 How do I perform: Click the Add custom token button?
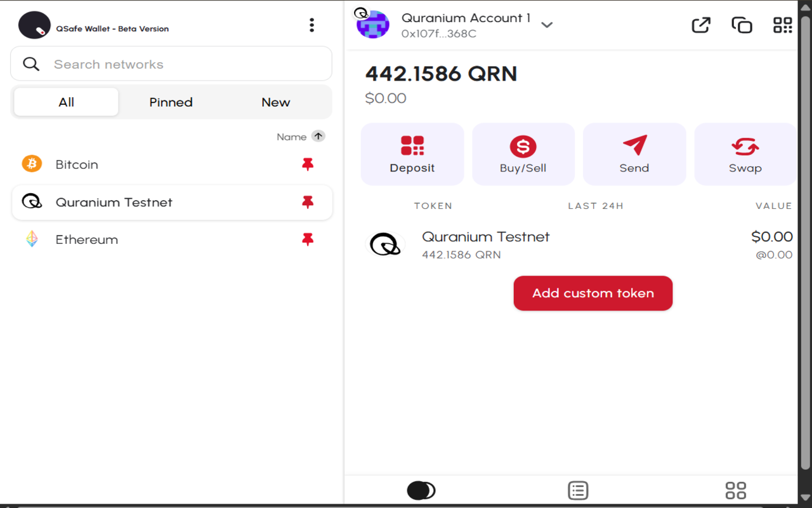[593, 293]
